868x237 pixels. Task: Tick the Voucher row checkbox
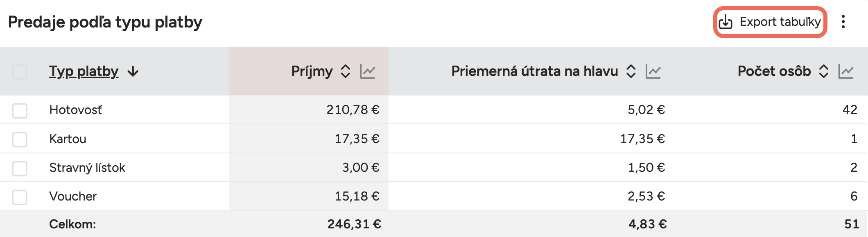(x=20, y=197)
